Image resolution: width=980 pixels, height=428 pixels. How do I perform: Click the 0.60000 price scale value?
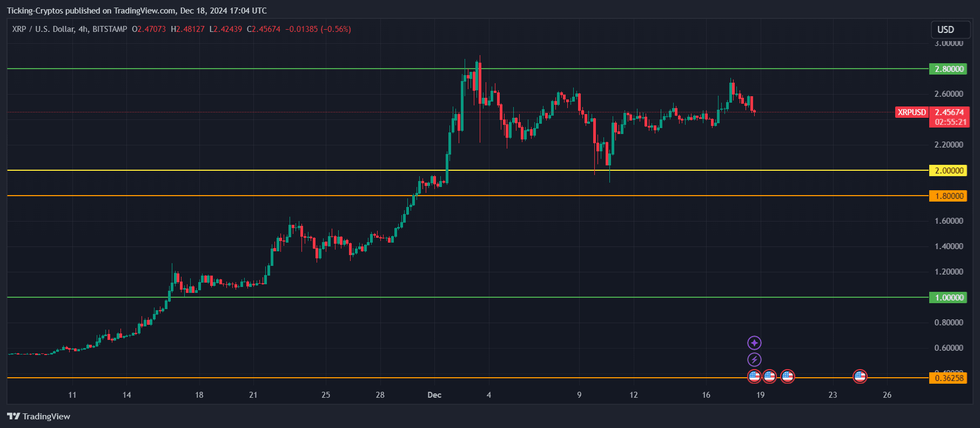point(949,348)
